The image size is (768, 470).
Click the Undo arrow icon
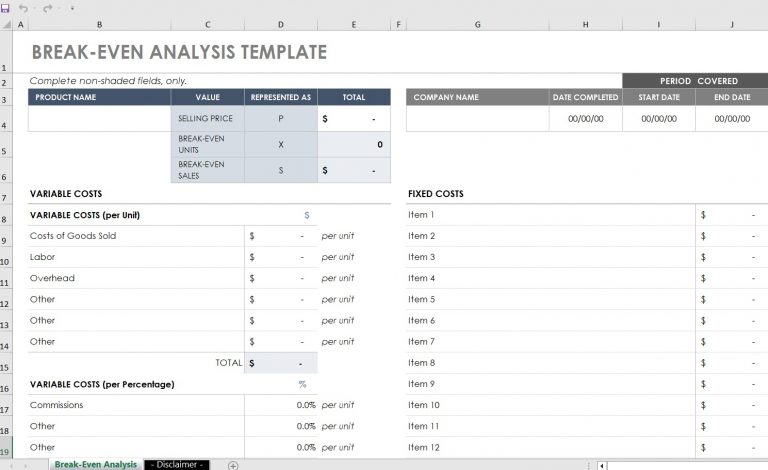(23, 8)
